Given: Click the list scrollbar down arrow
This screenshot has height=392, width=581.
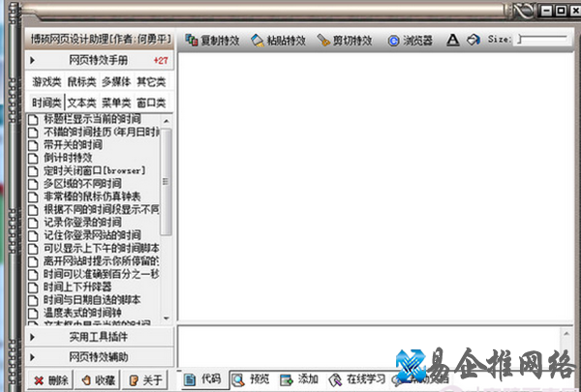Looking at the screenshot, I should (166, 318).
